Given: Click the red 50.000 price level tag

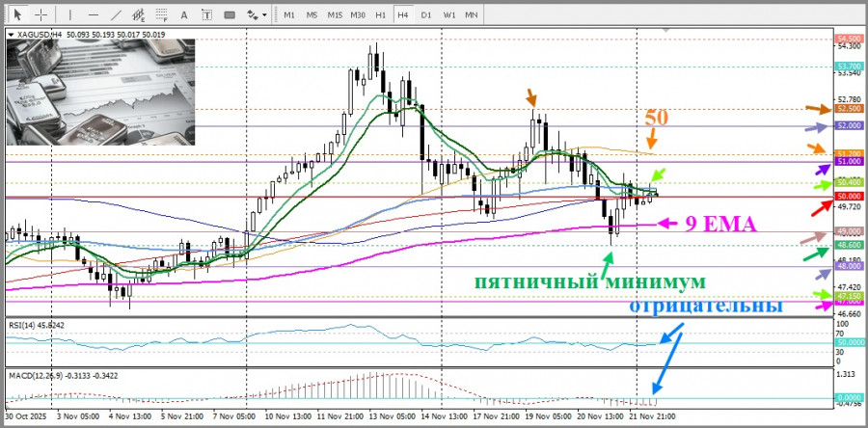Looking at the screenshot, I should tap(850, 196).
